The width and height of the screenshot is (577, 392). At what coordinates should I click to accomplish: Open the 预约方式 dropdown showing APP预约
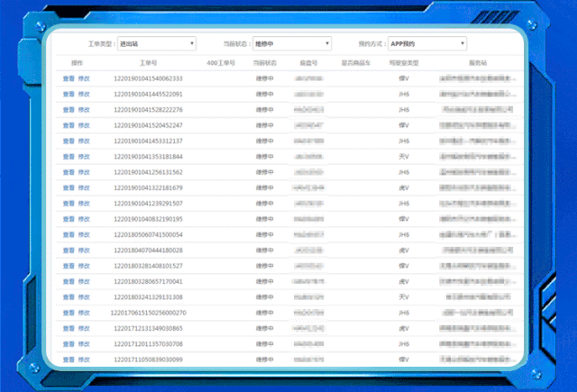pos(427,43)
